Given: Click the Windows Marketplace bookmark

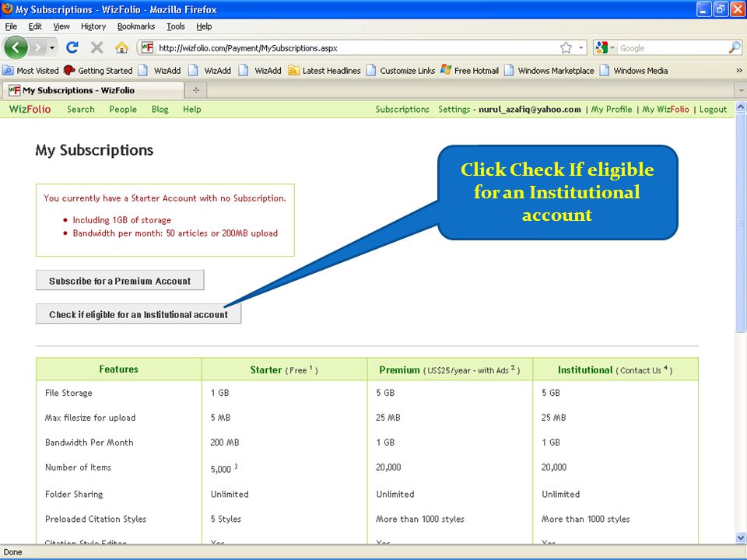Looking at the screenshot, I should point(549,71).
